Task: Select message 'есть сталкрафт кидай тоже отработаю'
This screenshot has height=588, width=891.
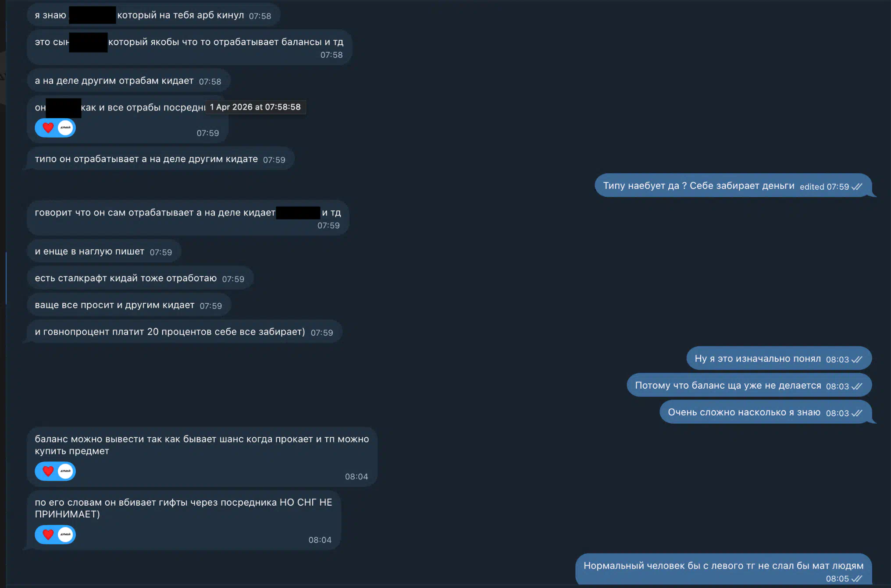Action: (x=140, y=278)
